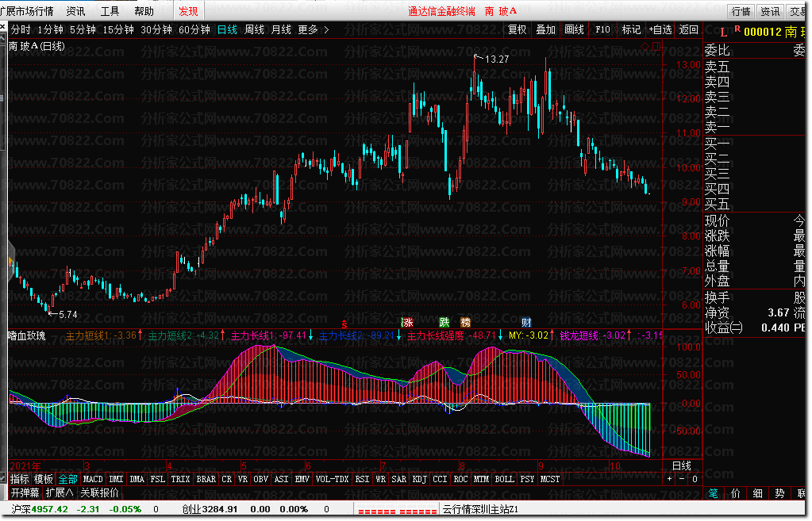Click the 发现 tab in the menu bar
812x521 pixels.
point(188,11)
